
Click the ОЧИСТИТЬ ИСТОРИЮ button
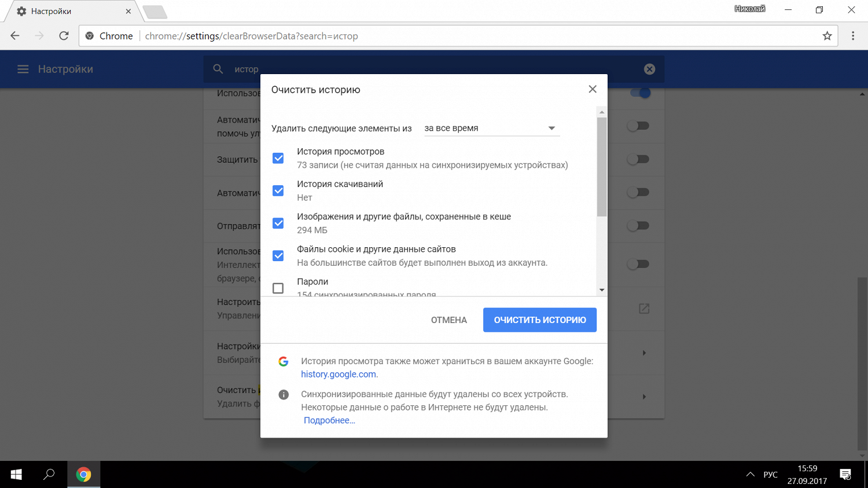tap(539, 320)
